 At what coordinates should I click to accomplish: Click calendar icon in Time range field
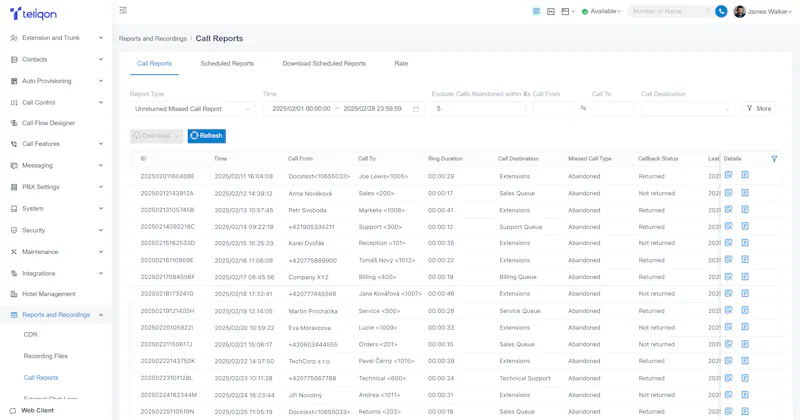[416, 109]
